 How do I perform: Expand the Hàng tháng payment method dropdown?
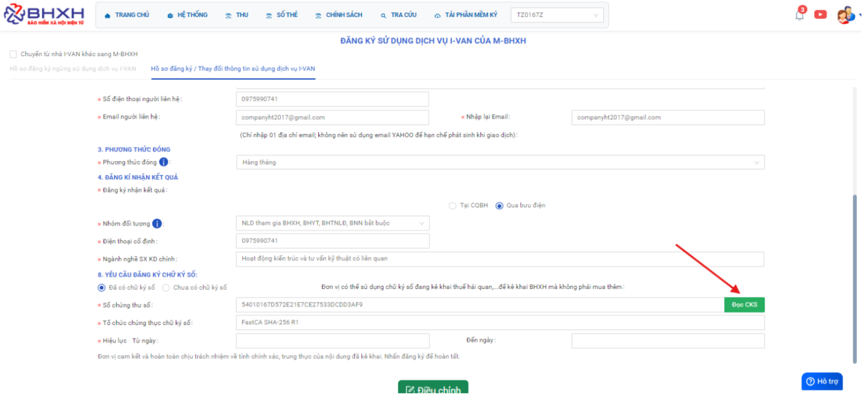(x=499, y=162)
